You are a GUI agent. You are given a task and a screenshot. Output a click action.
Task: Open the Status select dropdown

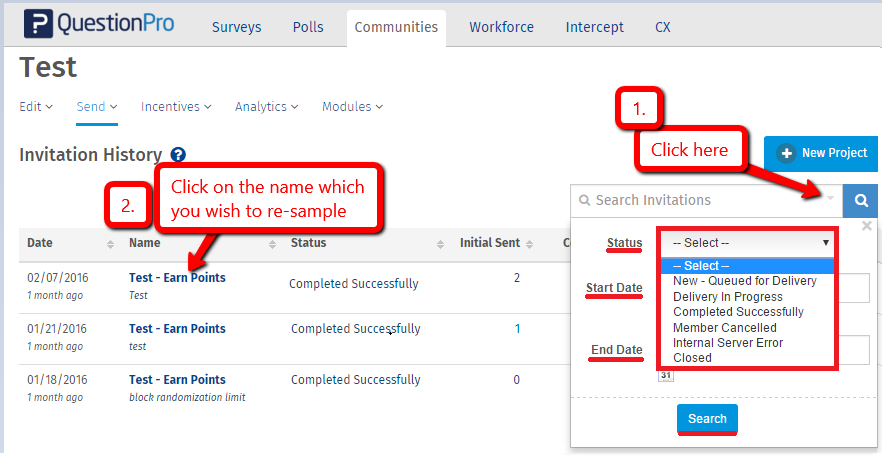pyautogui.click(x=748, y=243)
